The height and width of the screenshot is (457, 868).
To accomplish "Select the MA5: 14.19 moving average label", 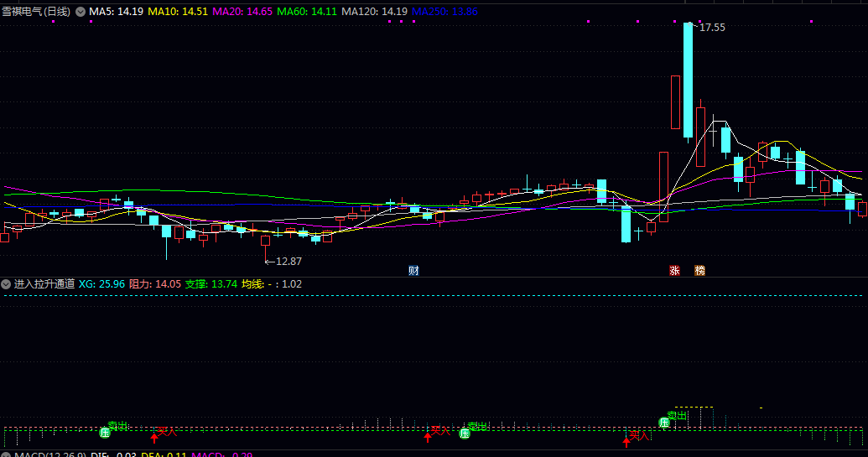I will pyautogui.click(x=117, y=12).
